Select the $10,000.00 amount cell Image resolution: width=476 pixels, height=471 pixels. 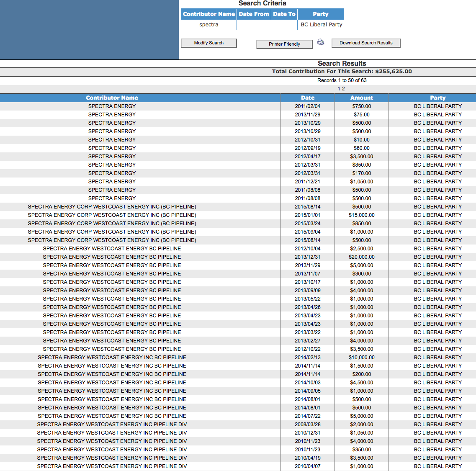tap(362, 358)
